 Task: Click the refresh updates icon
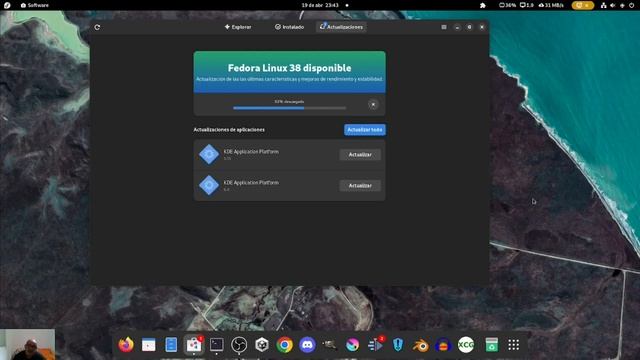[97, 27]
